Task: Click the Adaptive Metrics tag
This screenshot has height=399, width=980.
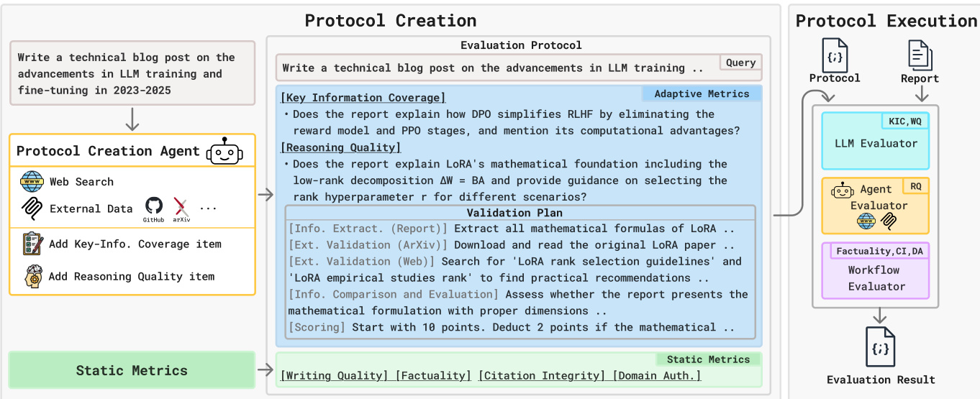Action: [x=702, y=94]
